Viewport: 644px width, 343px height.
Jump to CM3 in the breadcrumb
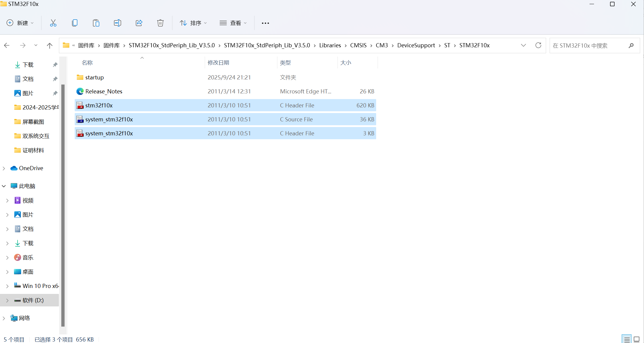pos(382,45)
